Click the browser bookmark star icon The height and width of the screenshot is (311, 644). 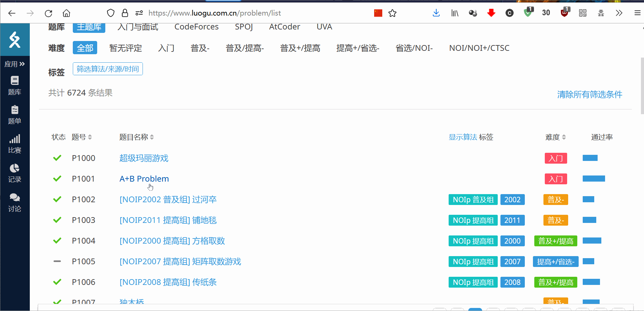(x=392, y=13)
